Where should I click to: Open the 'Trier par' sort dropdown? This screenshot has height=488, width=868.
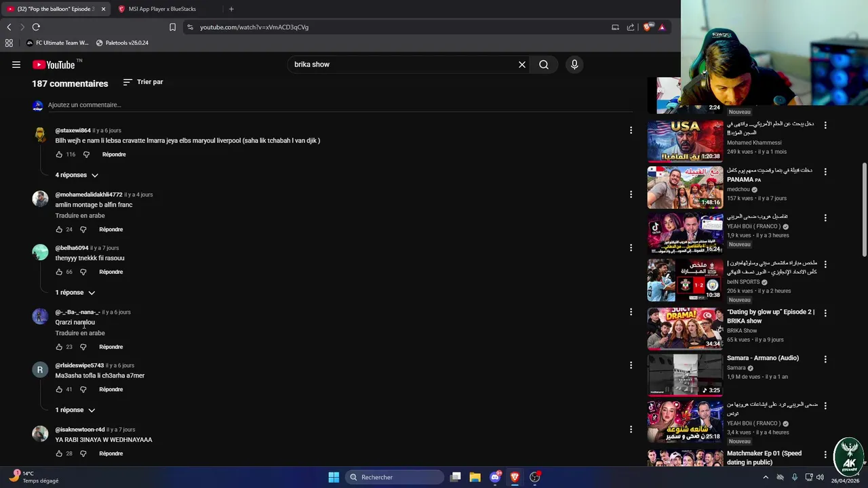[x=143, y=82]
